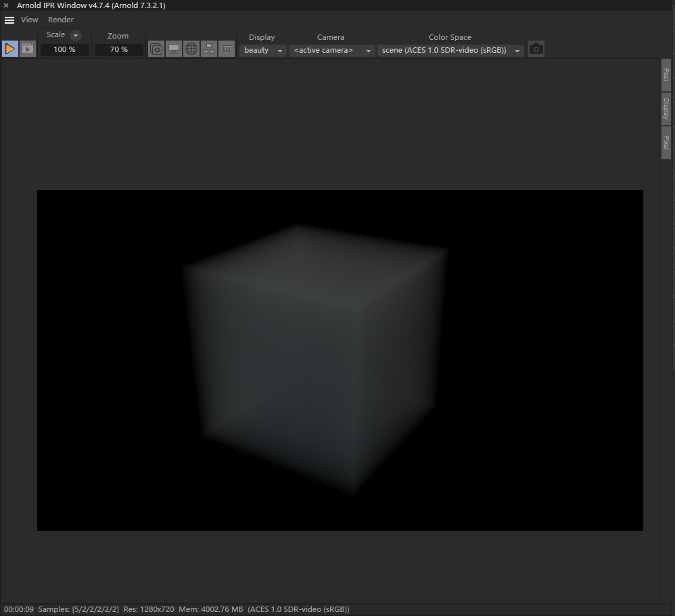Toggle the Post panel tab

pyautogui.click(x=666, y=74)
